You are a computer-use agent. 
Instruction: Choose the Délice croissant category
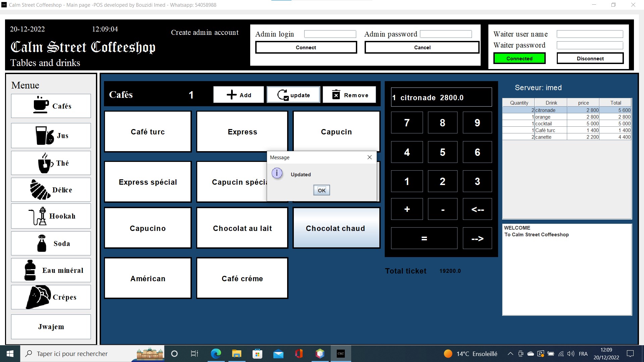[x=51, y=190]
